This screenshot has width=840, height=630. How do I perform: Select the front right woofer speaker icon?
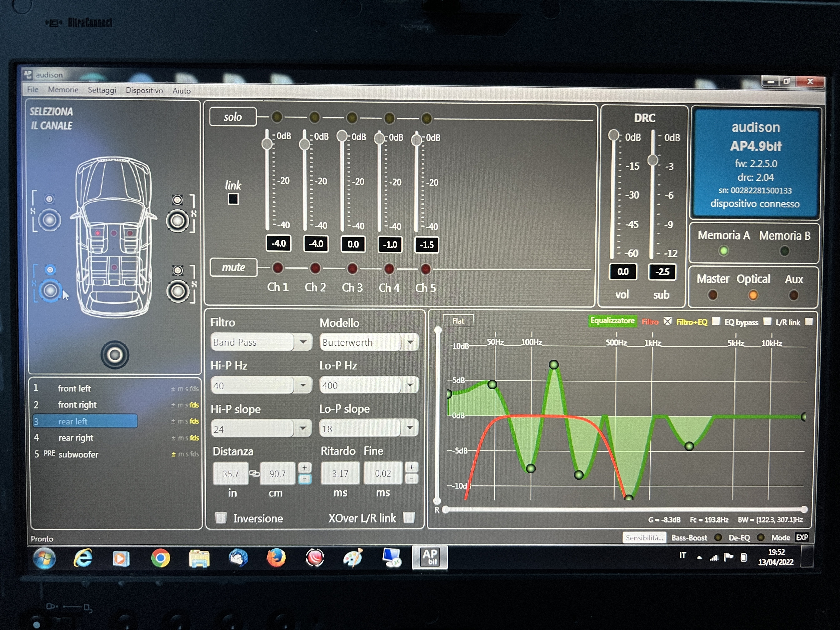coord(177,221)
